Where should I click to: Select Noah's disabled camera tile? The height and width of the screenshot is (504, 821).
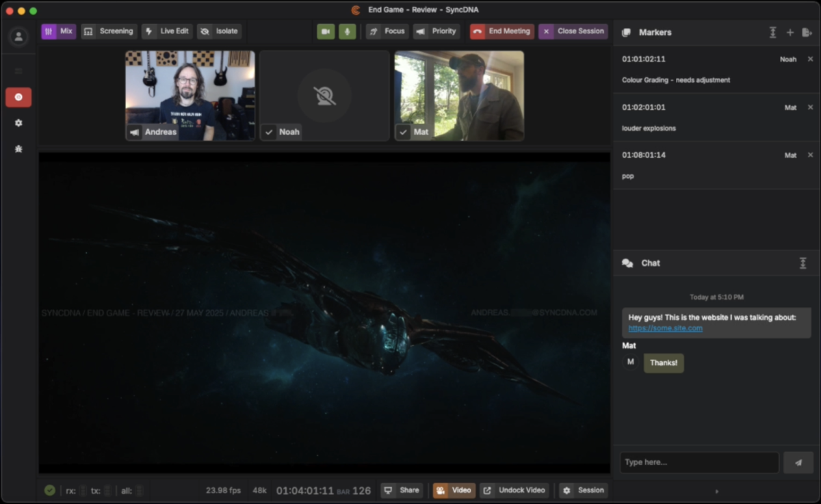tap(325, 96)
